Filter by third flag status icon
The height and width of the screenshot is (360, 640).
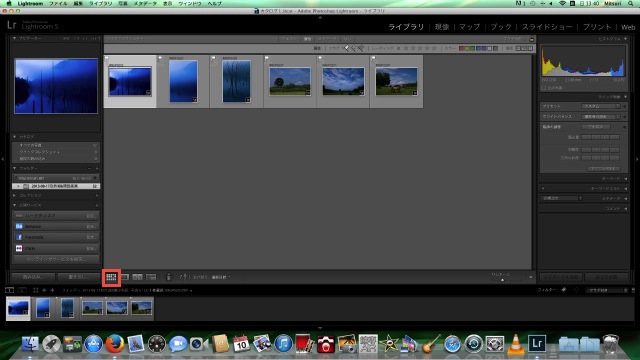[x=360, y=48]
